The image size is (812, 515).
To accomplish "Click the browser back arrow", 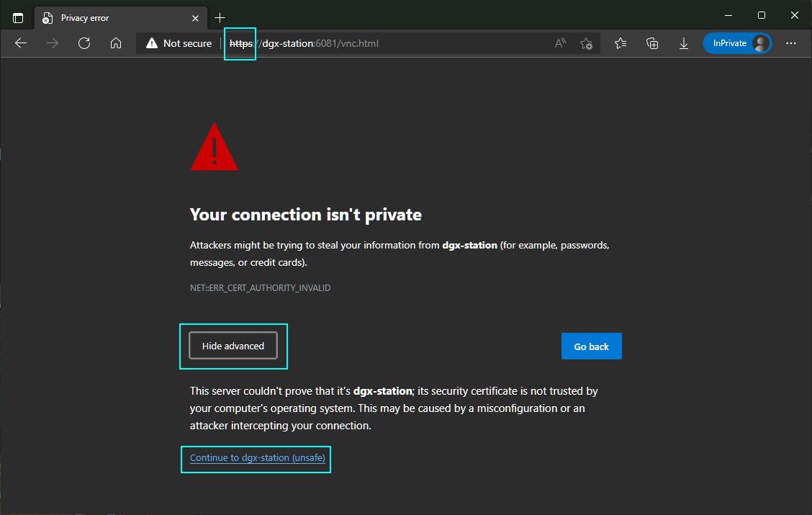I will [21, 43].
